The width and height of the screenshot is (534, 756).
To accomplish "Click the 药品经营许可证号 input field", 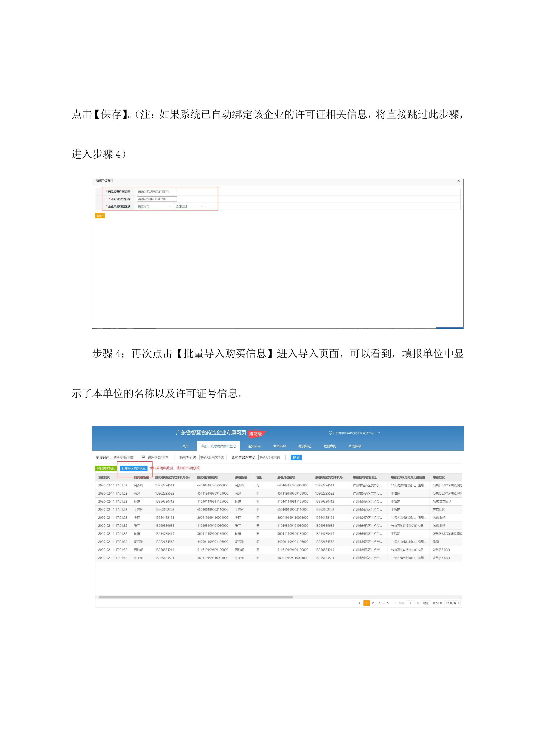I will (x=157, y=192).
